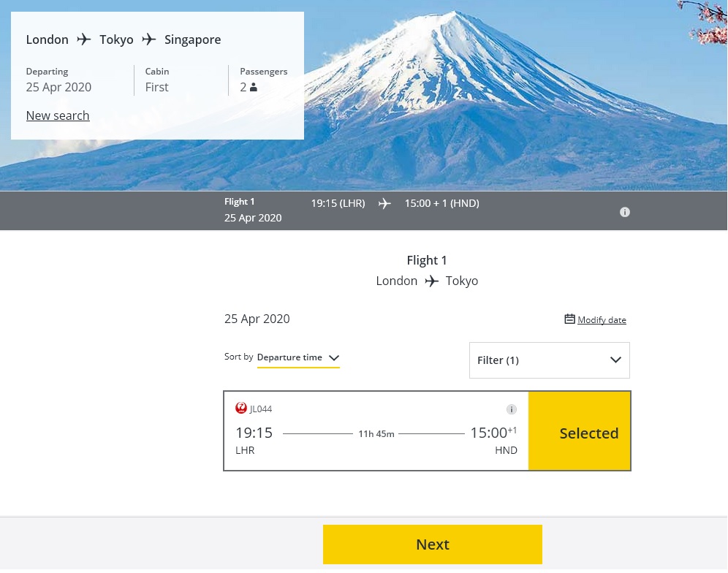This screenshot has width=728, height=573.
Task: Open info icon in grey Flight 1 bar
Action: [x=625, y=212]
